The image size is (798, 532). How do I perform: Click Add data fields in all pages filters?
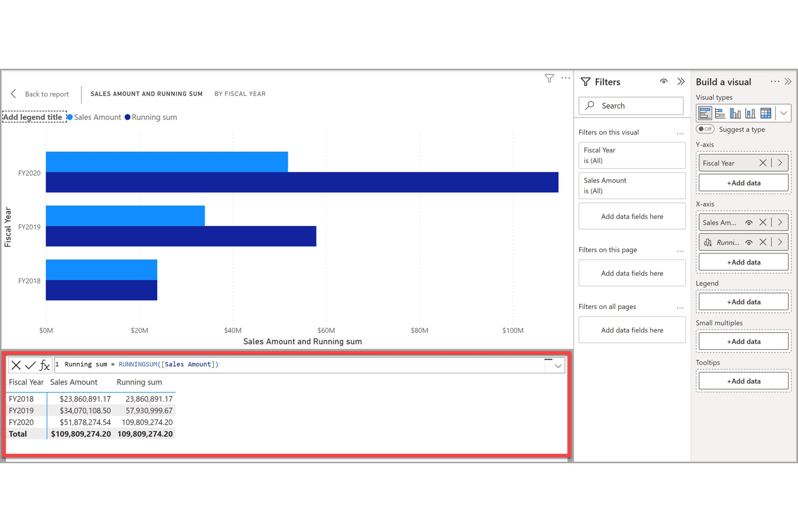(x=632, y=330)
